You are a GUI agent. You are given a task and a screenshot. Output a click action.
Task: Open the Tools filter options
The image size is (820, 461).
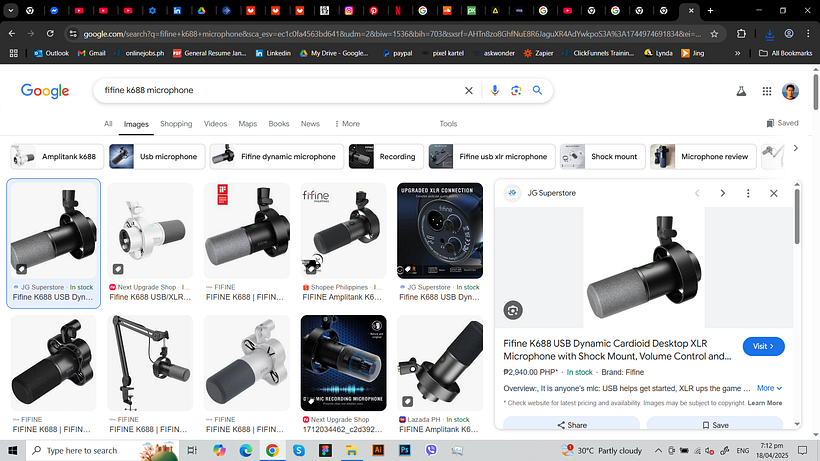point(448,124)
